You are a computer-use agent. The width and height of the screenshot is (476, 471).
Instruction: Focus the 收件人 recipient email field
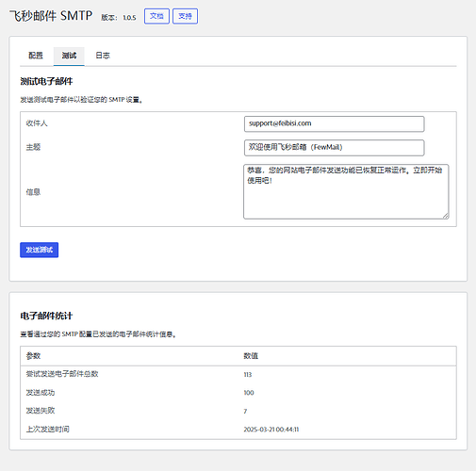pos(335,123)
